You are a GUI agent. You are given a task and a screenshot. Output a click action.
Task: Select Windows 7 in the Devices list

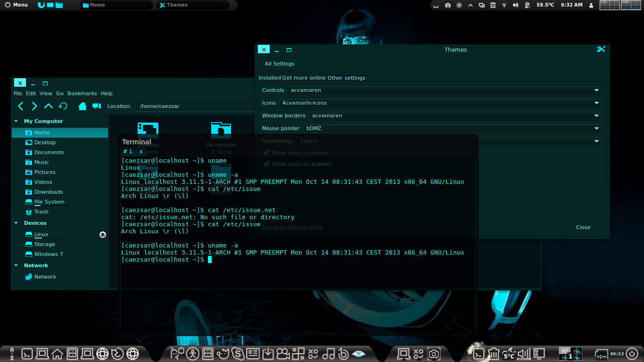(49, 254)
